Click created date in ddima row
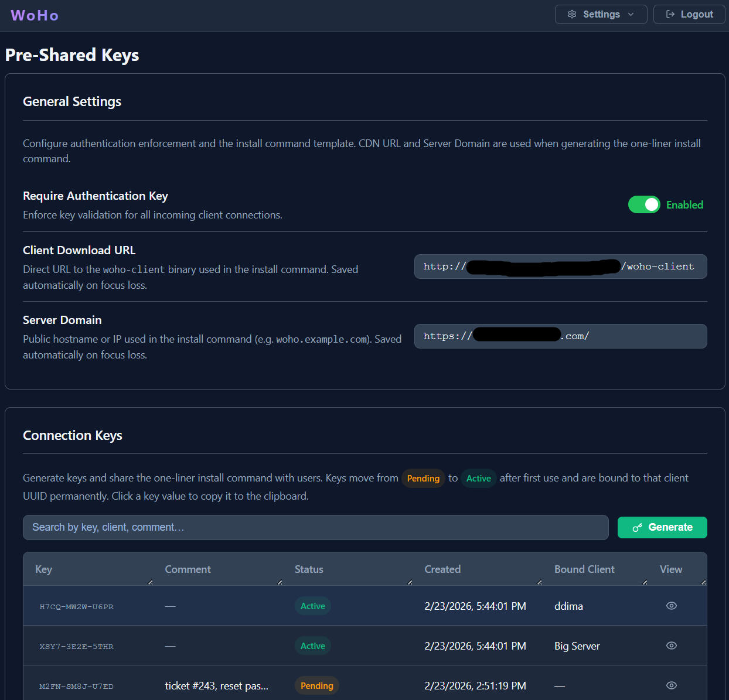 [x=475, y=606]
